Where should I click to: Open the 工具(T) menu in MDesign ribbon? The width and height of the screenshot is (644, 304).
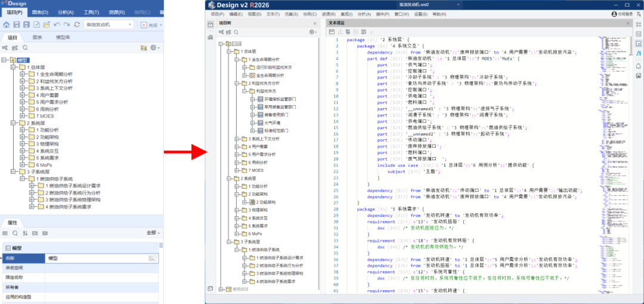[91, 13]
